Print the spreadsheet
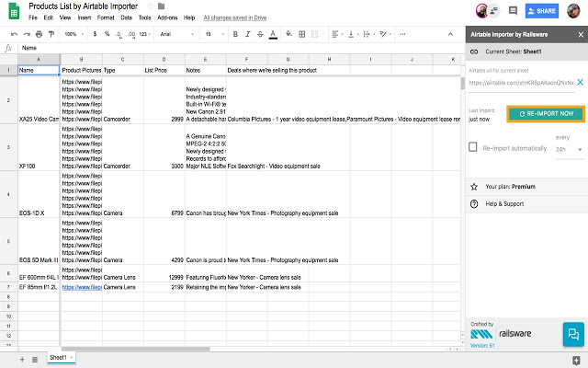 39,34
